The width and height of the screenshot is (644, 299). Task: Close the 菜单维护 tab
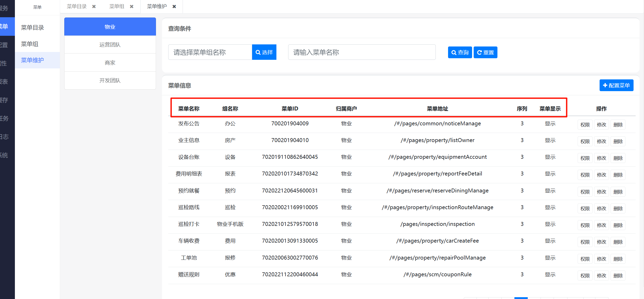[x=174, y=7]
